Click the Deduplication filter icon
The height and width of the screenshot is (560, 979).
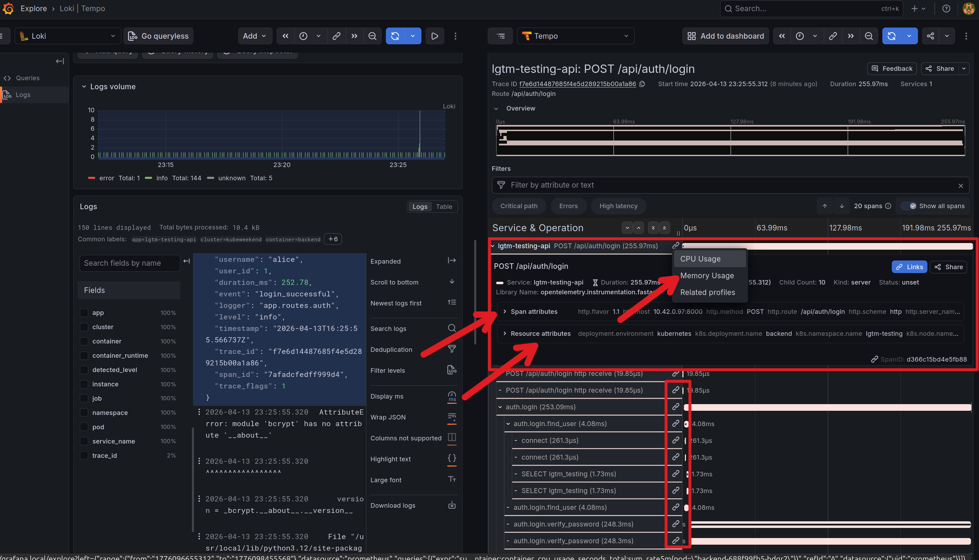point(452,349)
